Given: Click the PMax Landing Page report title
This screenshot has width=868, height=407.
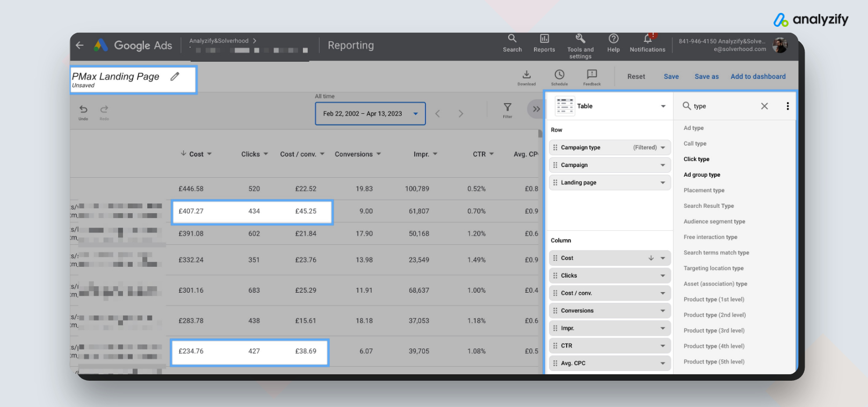Looking at the screenshot, I should click(x=115, y=76).
